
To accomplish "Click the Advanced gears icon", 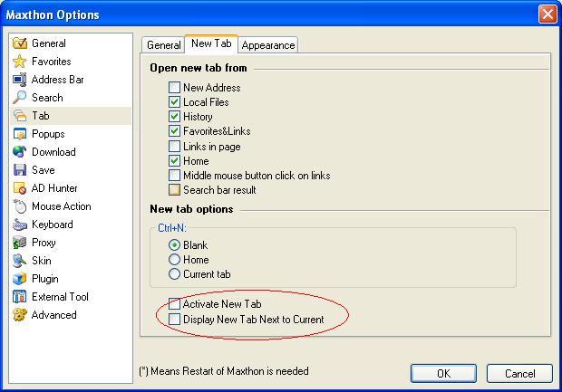I will 20,315.
